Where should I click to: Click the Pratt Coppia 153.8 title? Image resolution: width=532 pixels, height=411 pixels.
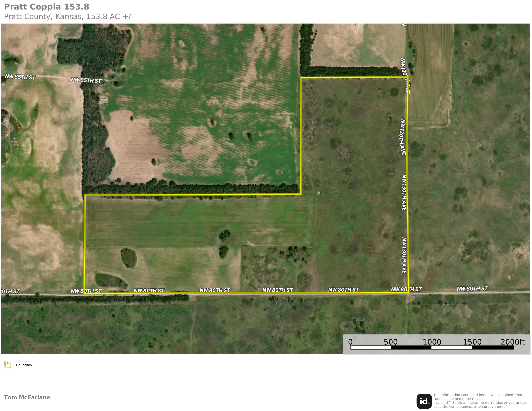click(47, 7)
